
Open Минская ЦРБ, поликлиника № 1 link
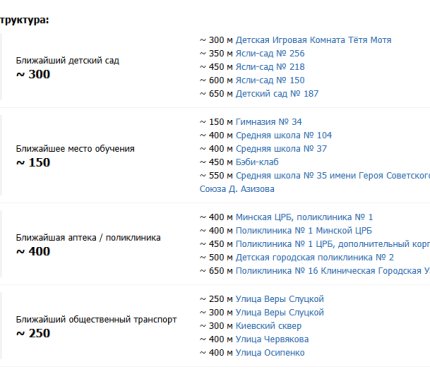tap(304, 217)
